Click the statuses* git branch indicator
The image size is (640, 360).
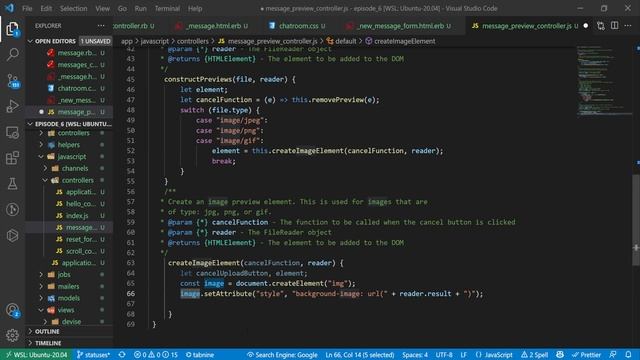pyautogui.click(x=93, y=355)
